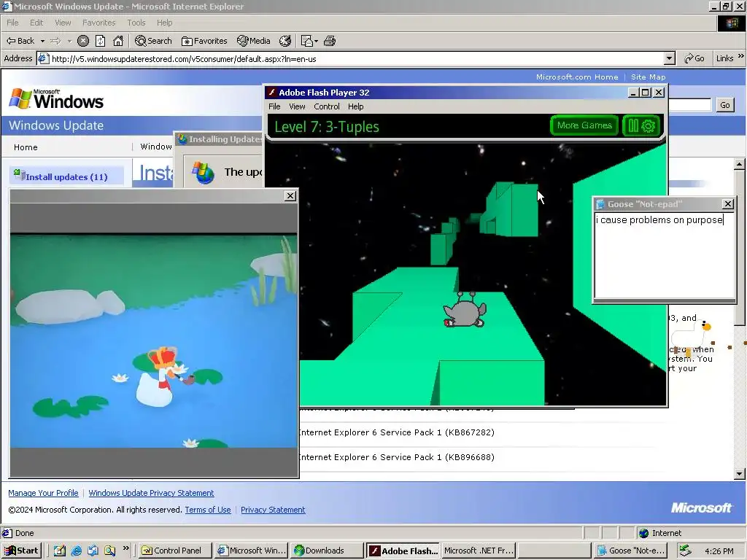Click the Outlook Express Quick Launch icon

point(93,551)
